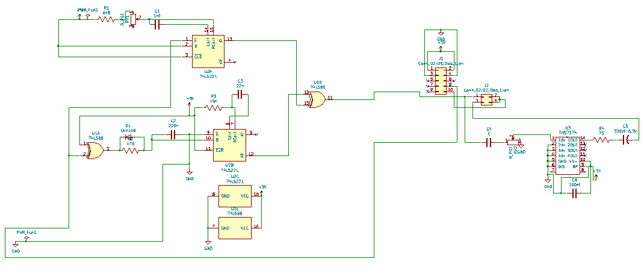Image resolution: width=644 pixels, height=270 pixels.
Task: Select the C1 capacitor symbol
Action: point(157,25)
